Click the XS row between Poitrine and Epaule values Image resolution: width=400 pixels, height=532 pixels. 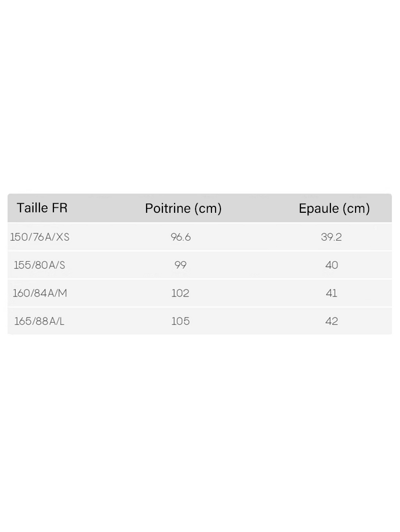[256, 237]
